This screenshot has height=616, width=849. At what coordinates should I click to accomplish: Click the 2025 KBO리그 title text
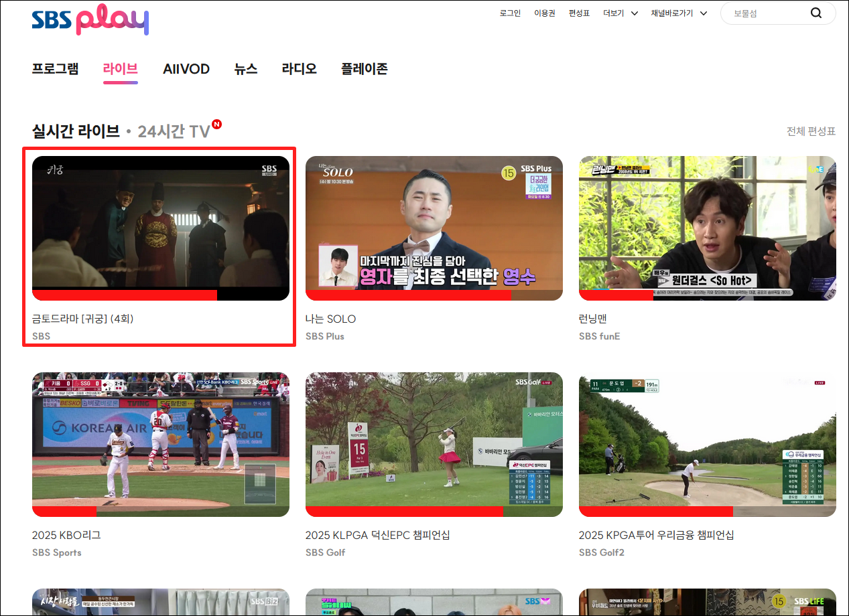[66, 535]
